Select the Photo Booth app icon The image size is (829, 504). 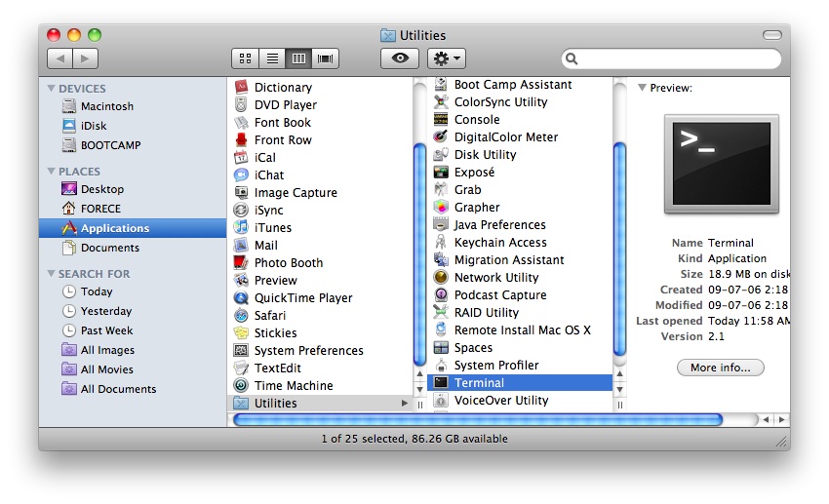point(241,262)
